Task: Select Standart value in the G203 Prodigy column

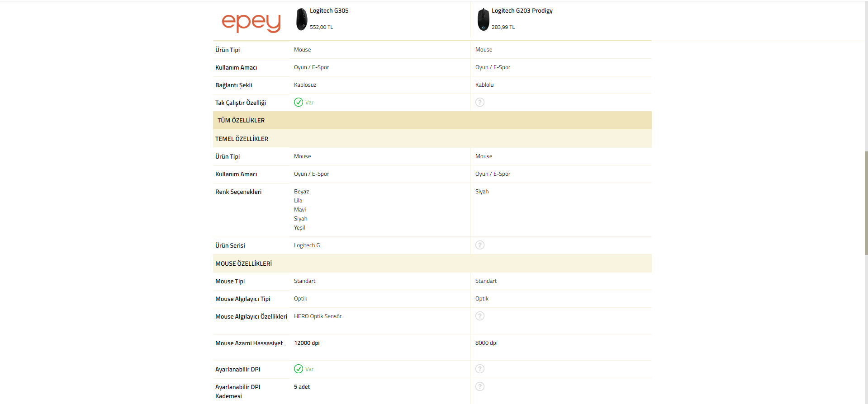Action: tap(486, 281)
